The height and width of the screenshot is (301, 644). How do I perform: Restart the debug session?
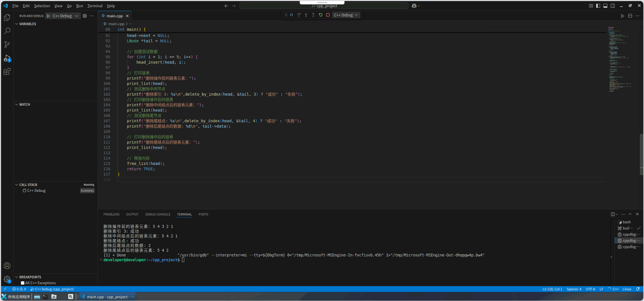click(x=320, y=15)
